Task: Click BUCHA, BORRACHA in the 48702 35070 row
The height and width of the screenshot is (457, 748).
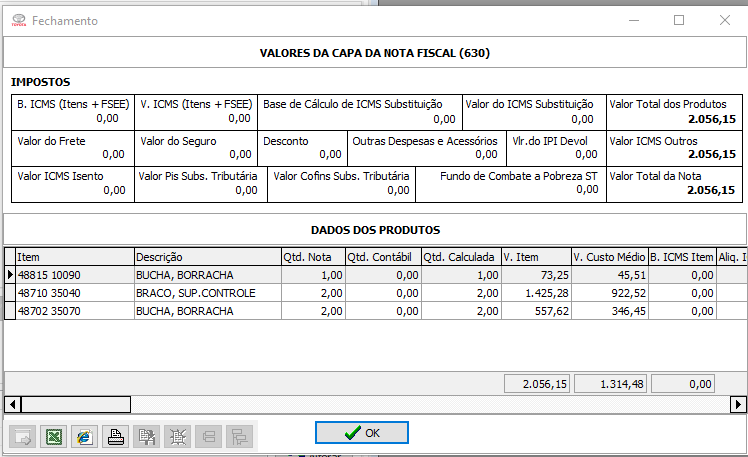Action: click(208, 311)
